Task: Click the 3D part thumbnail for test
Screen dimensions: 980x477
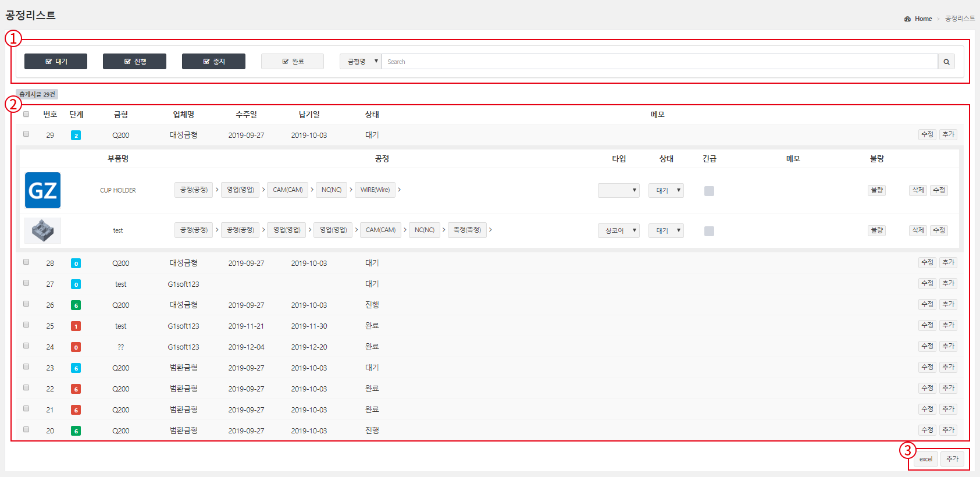Action: coord(42,230)
